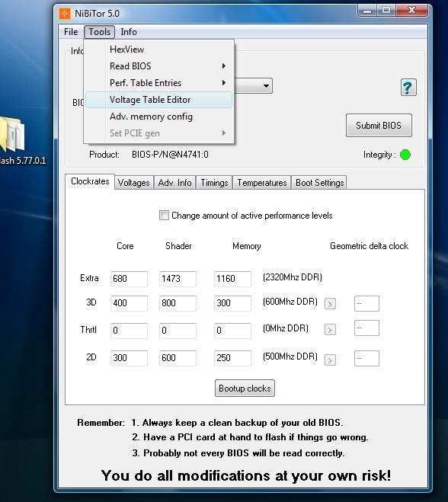Click the Thrtl Core clock field
448x502 pixels.
129,330
